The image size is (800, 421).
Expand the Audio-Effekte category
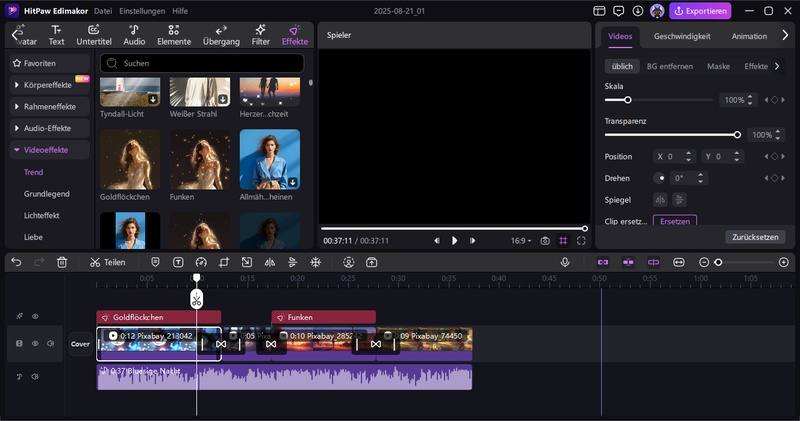(x=49, y=128)
